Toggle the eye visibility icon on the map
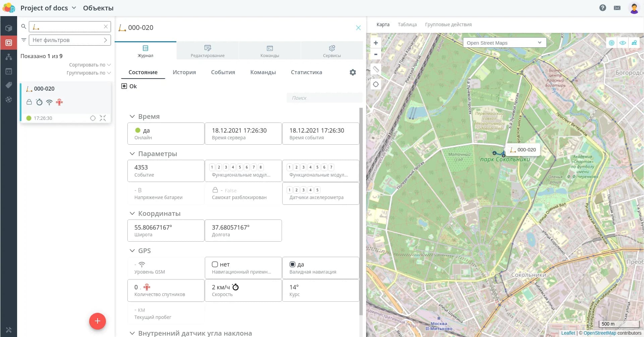The width and height of the screenshot is (644, 337). point(623,43)
